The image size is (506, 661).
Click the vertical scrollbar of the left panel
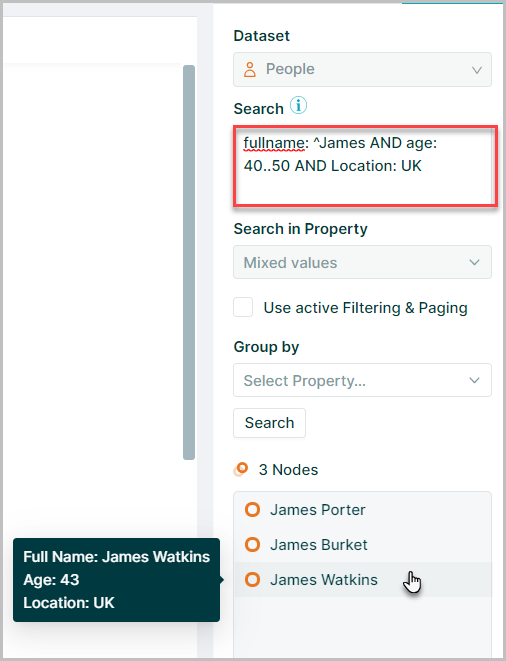[189, 262]
